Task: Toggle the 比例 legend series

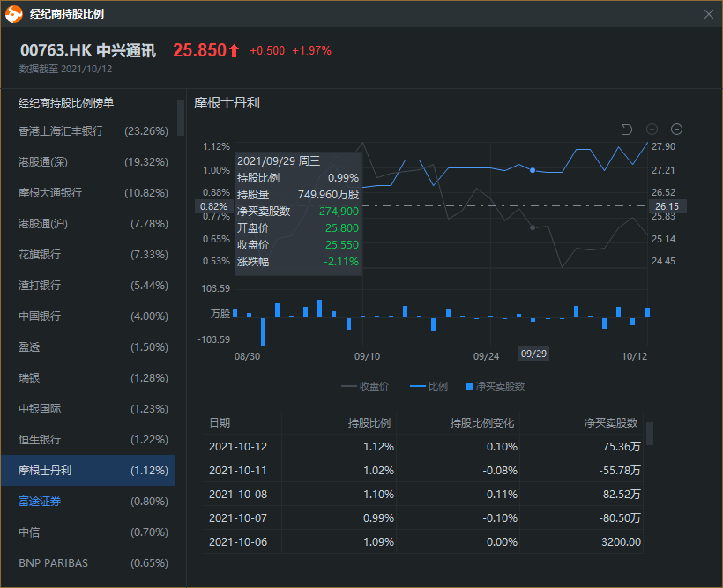Action: (429, 386)
